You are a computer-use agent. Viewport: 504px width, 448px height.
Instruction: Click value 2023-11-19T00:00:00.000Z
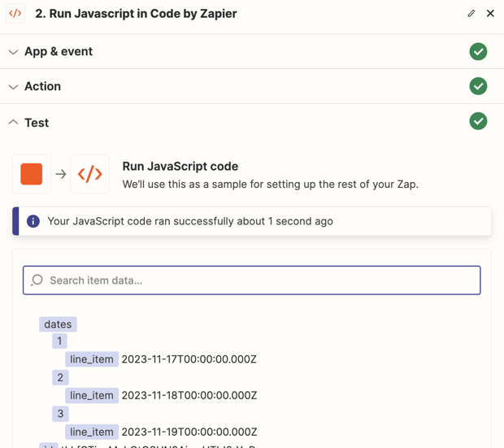[x=189, y=432]
